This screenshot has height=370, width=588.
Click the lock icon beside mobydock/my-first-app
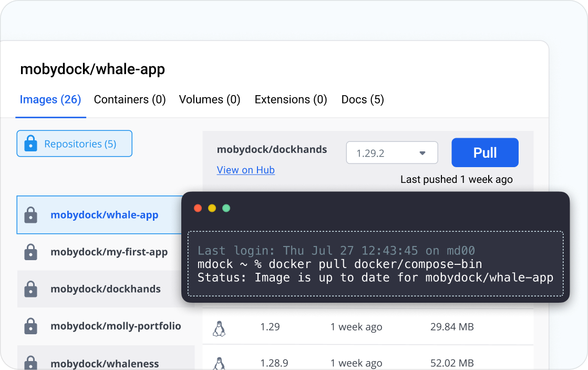[31, 252]
